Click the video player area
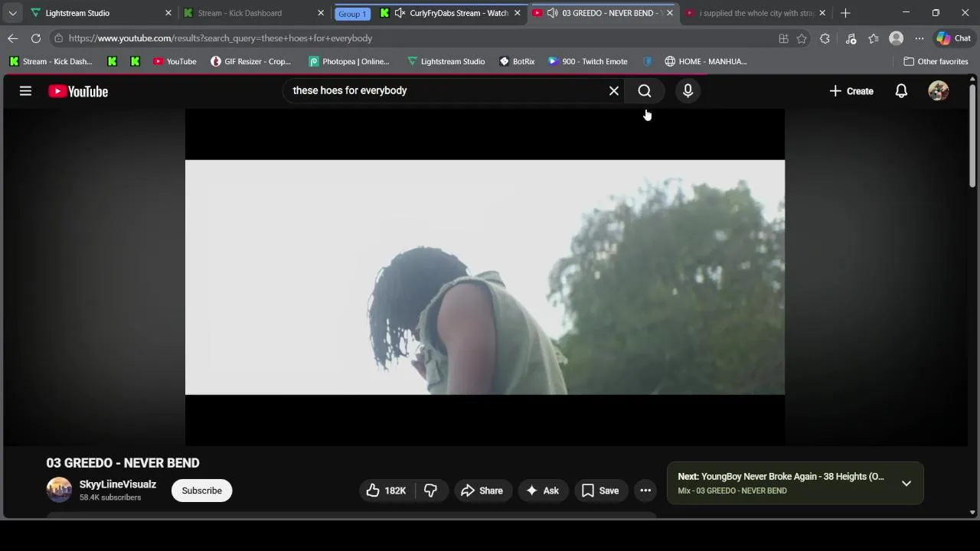The height and width of the screenshot is (551, 980). (x=485, y=277)
